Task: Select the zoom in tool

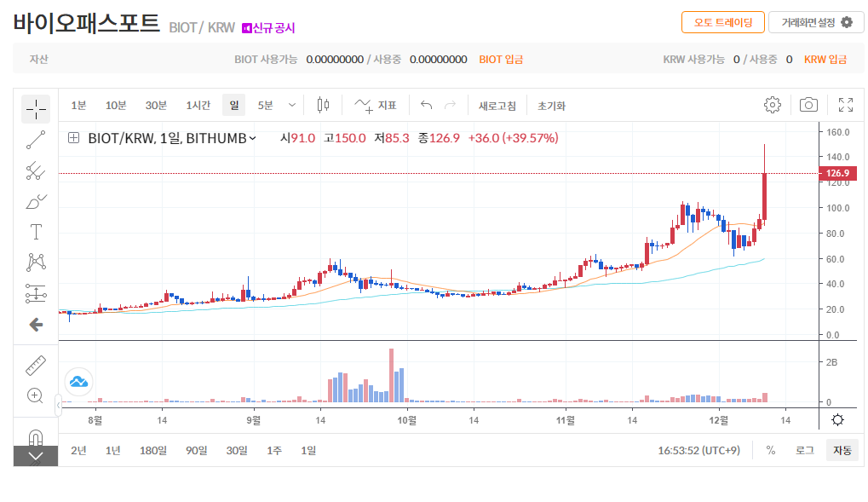Action: pos(36,395)
